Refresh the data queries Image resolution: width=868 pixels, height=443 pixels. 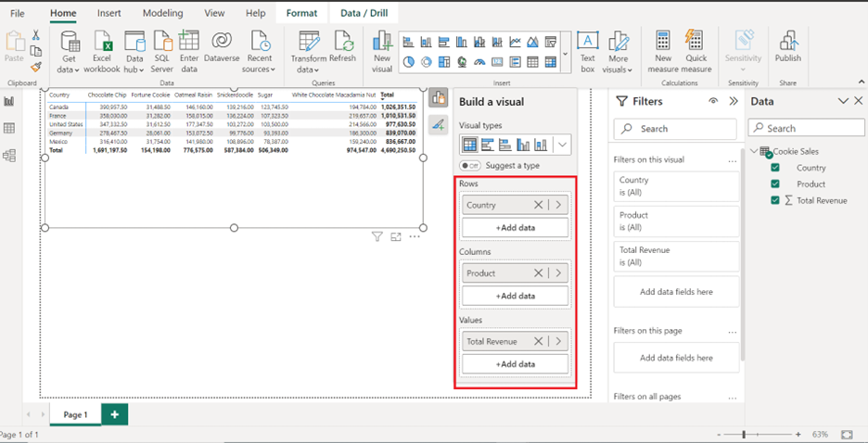(x=344, y=46)
